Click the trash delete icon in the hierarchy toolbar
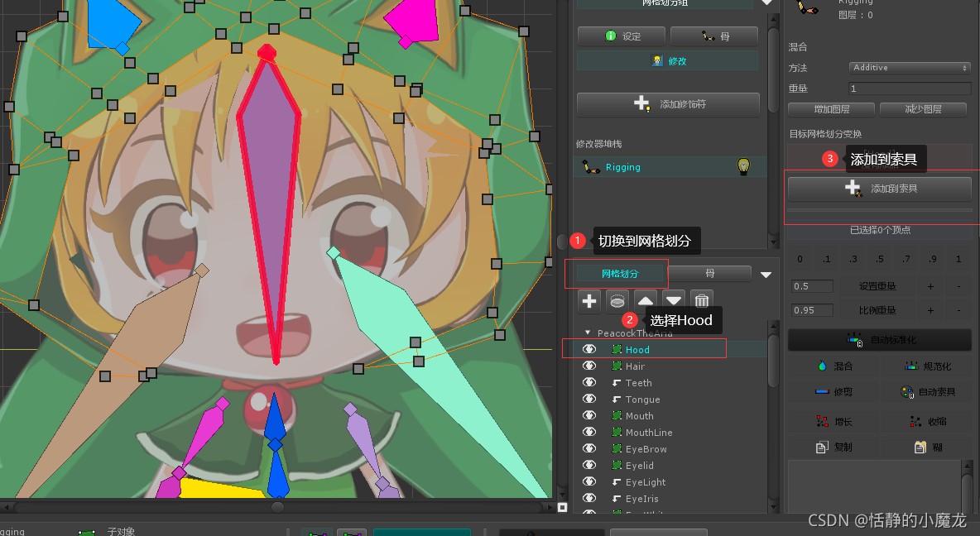Image resolution: width=980 pixels, height=536 pixels. 702,301
